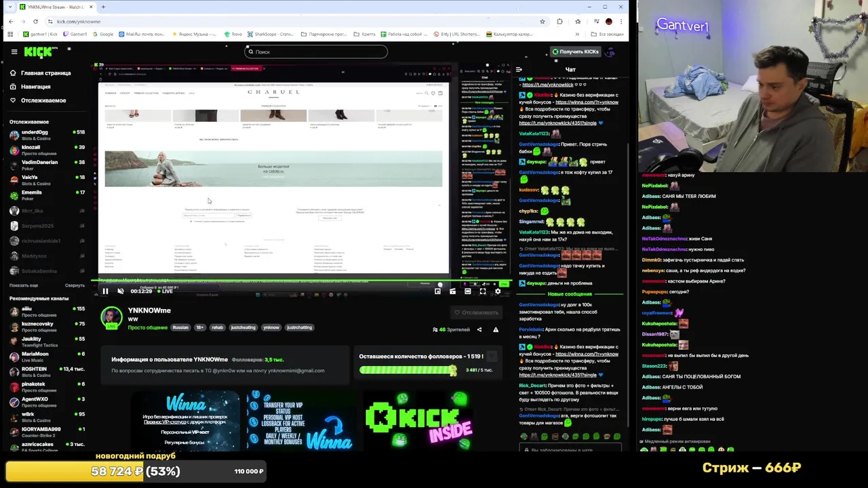Open Яндекс Музыка bookmark
Screen dimensions: 868x488
[194, 34]
